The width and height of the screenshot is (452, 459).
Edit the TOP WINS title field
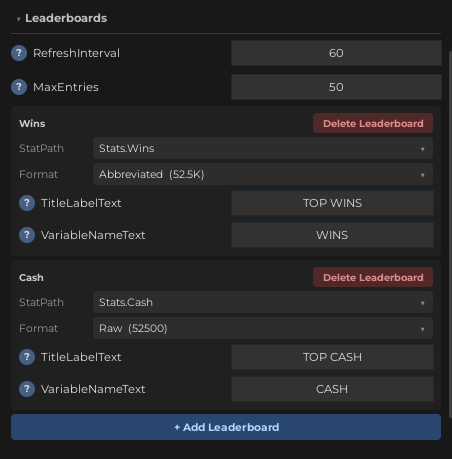click(332, 203)
